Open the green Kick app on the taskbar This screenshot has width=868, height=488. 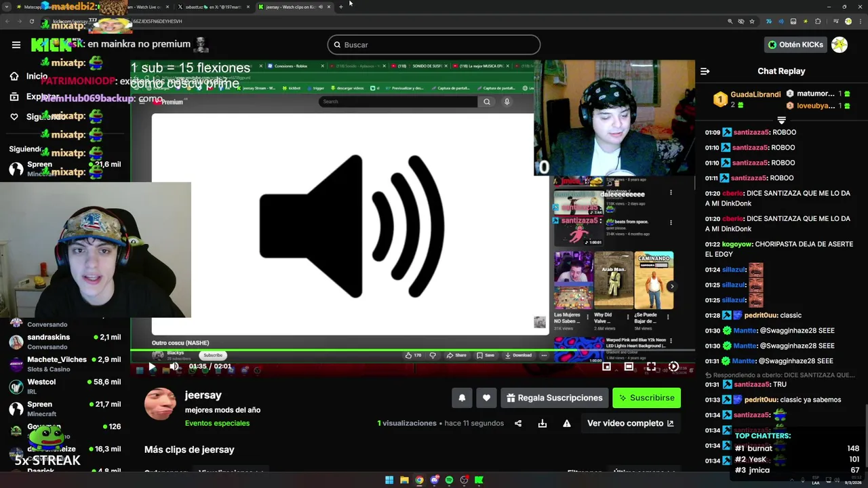tap(479, 480)
